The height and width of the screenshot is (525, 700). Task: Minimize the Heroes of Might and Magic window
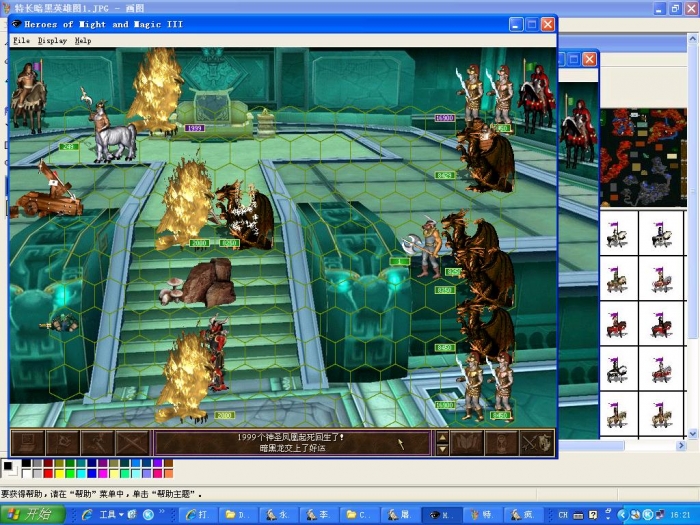coord(516,25)
